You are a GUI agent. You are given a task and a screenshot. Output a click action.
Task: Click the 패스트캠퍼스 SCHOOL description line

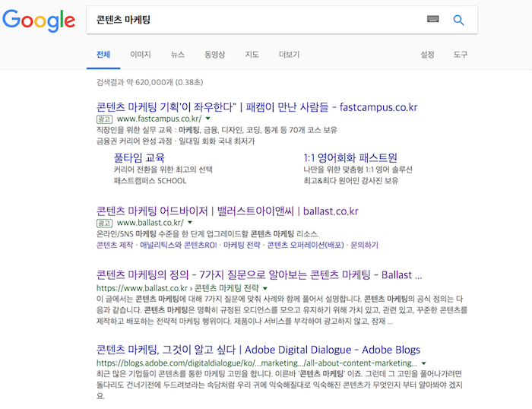click(x=150, y=181)
